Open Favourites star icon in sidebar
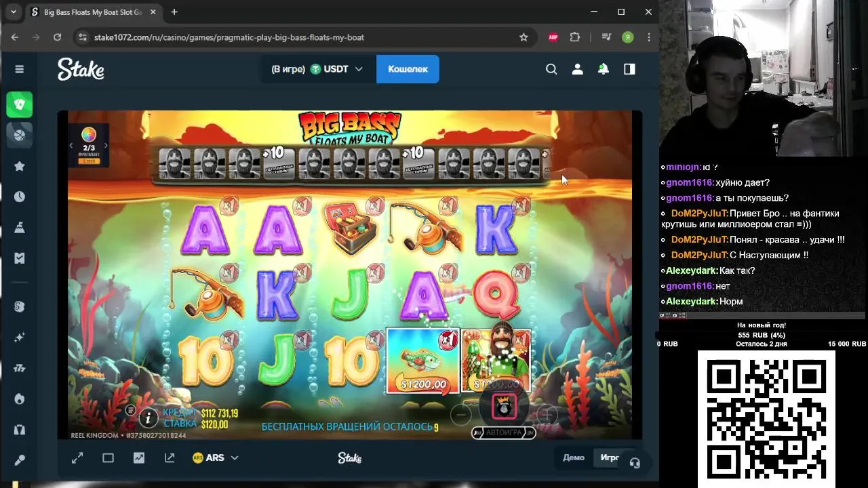 point(20,166)
